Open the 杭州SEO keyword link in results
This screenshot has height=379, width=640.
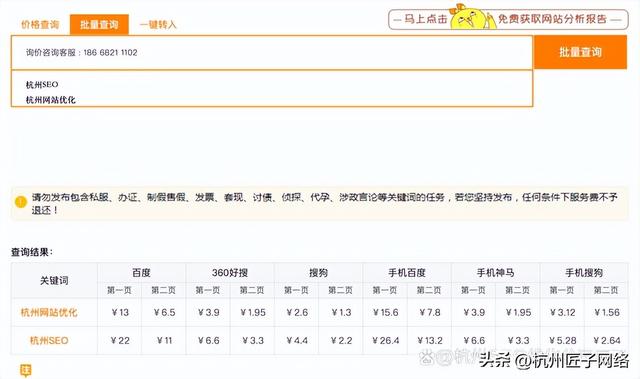point(49,340)
